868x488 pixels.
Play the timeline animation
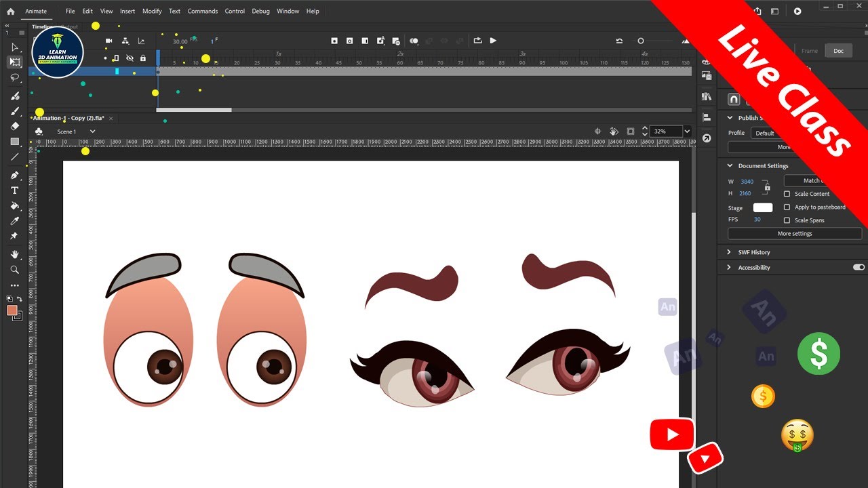(x=493, y=41)
